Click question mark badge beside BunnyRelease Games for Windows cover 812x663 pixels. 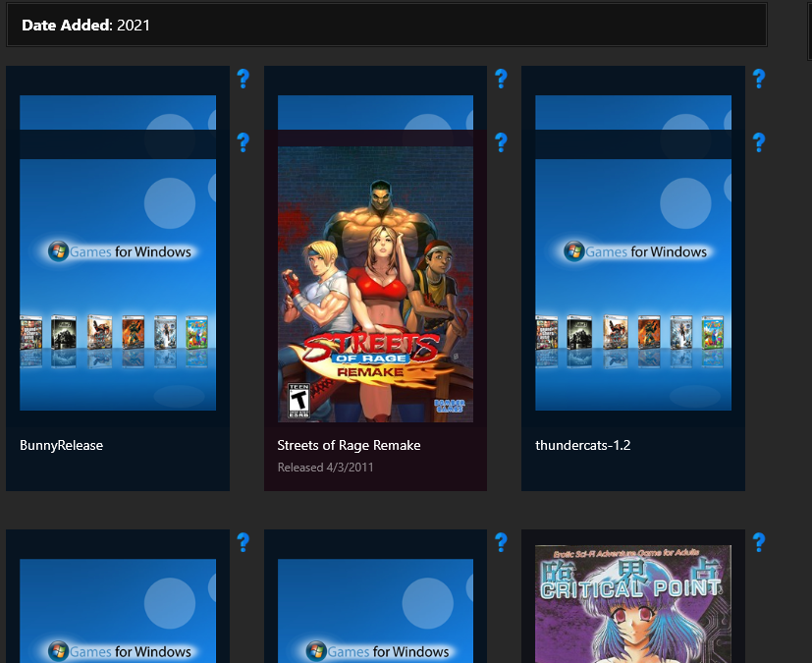pos(243,141)
